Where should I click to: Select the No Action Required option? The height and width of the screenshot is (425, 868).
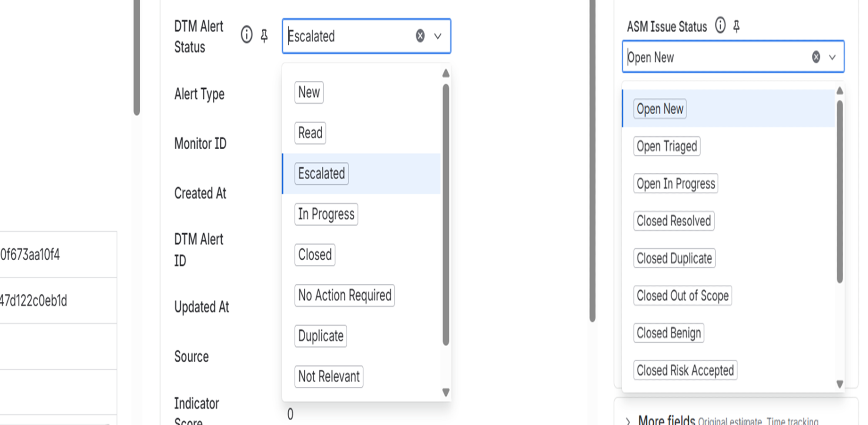pos(344,296)
